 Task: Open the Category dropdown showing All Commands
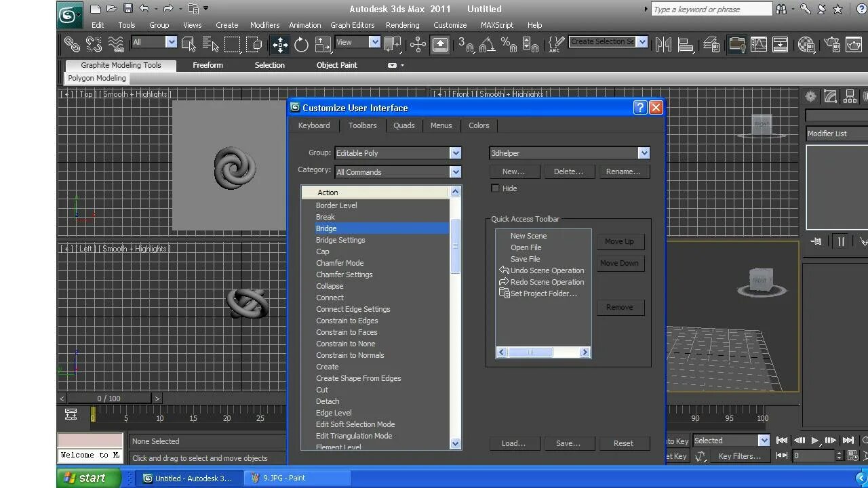click(x=397, y=172)
